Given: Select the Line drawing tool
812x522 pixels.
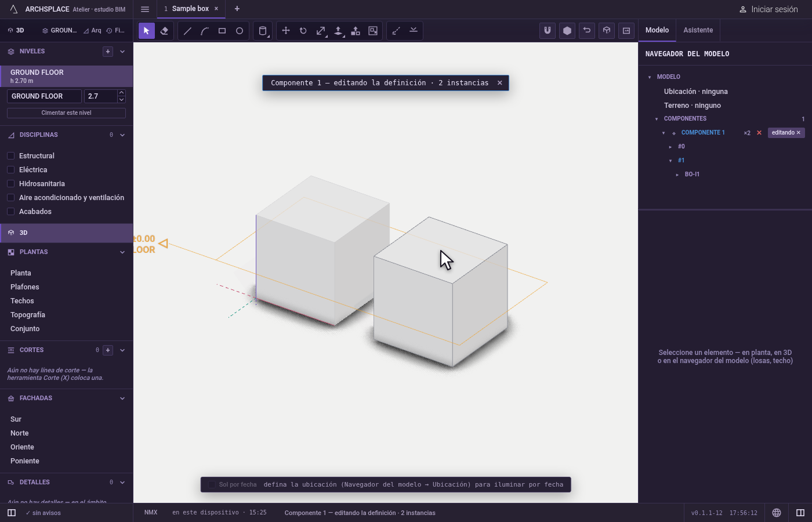Looking at the screenshot, I should point(187,31).
